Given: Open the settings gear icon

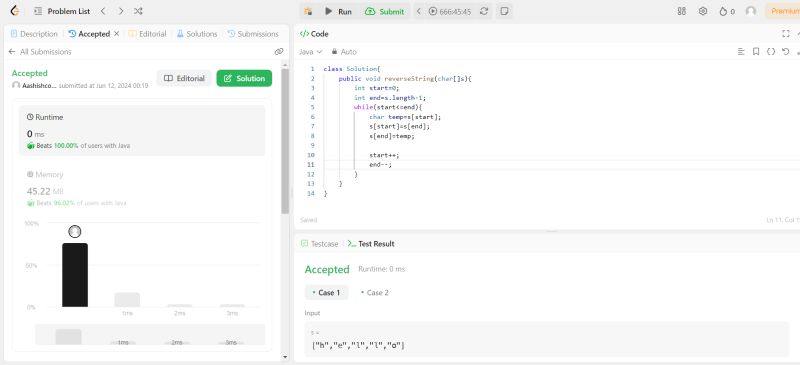Looking at the screenshot, I should (x=703, y=11).
